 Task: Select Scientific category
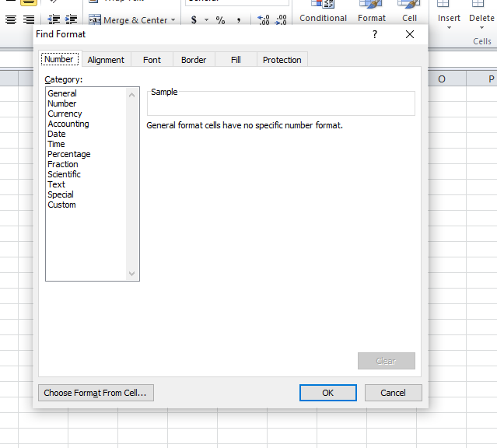click(x=64, y=175)
